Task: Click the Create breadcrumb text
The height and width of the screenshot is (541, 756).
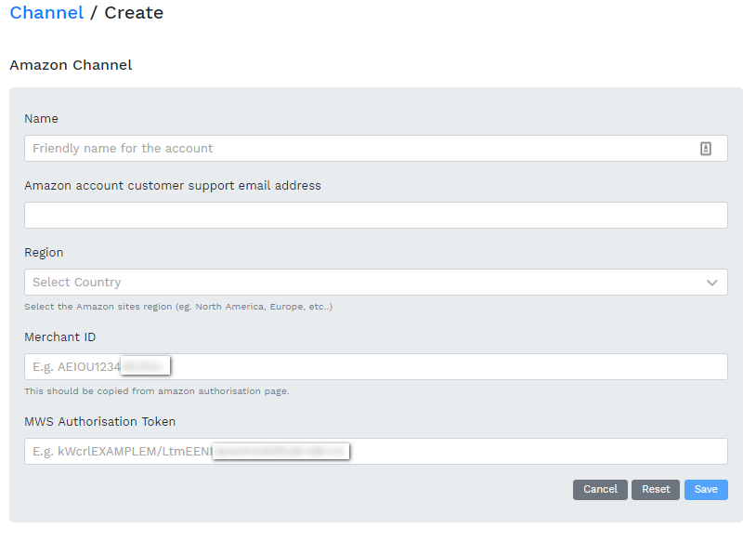Action: tap(134, 13)
